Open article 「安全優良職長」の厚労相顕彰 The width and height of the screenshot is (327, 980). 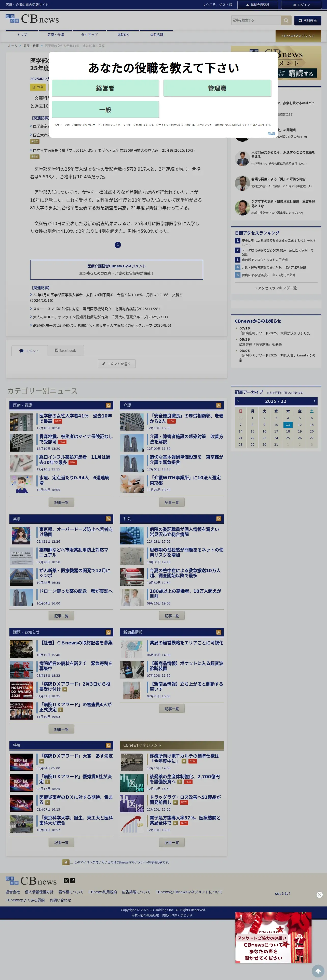pyautogui.click(x=186, y=419)
